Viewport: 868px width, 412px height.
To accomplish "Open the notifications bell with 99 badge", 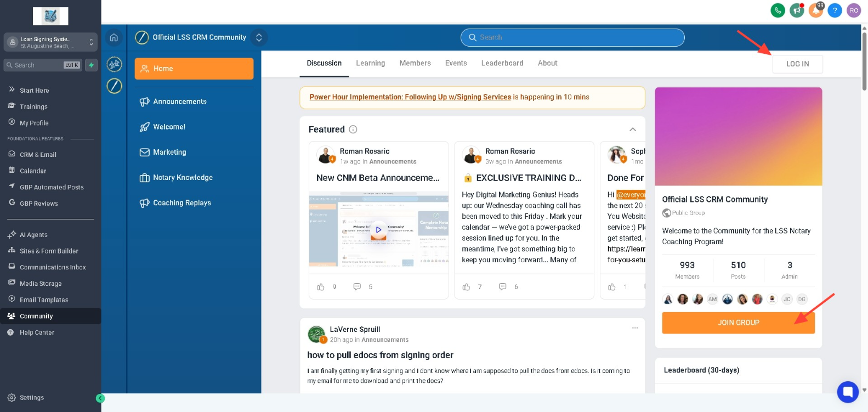I will [x=816, y=10].
